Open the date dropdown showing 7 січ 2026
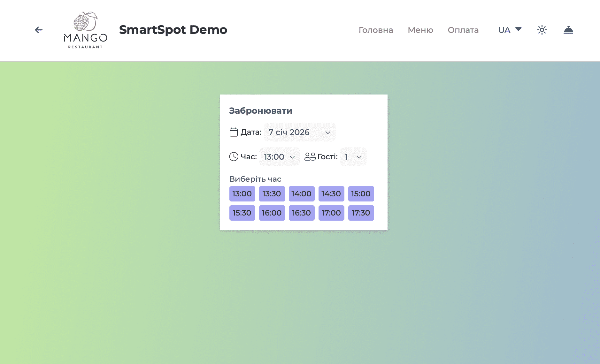The height and width of the screenshot is (364, 600). 299,132
